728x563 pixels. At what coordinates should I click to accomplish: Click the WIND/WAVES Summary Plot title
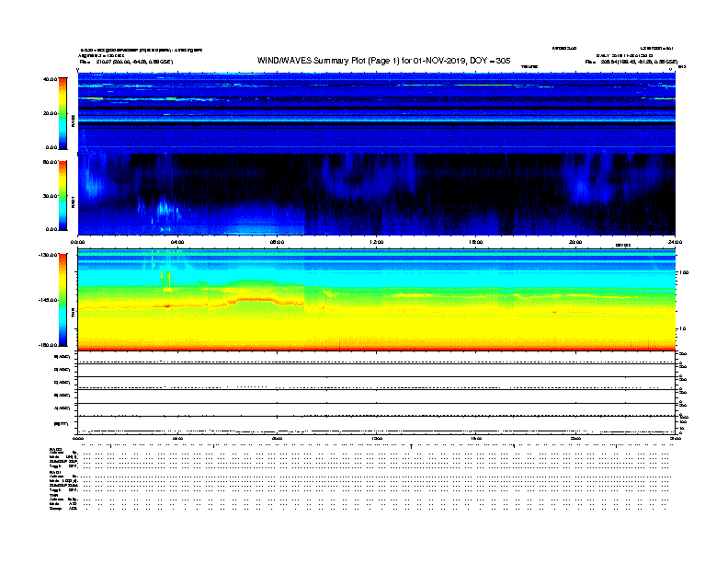tap(383, 61)
